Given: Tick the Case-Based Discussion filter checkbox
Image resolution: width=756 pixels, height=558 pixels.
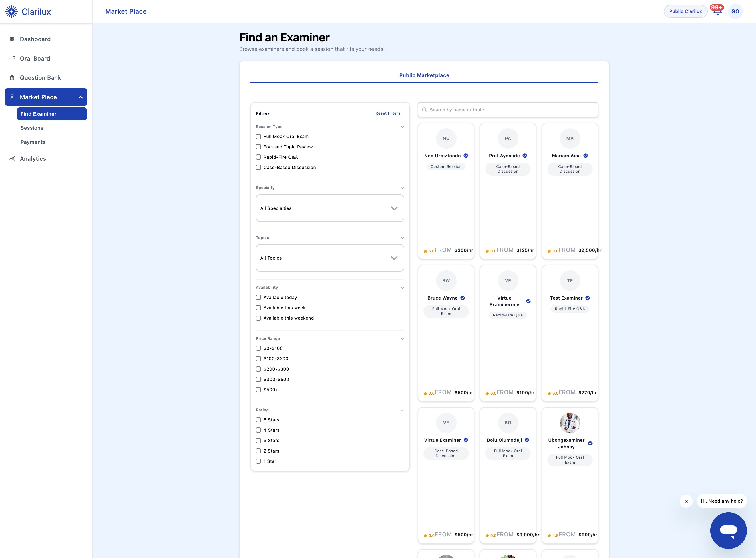Looking at the screenshot, I should (x=258, y=168).
